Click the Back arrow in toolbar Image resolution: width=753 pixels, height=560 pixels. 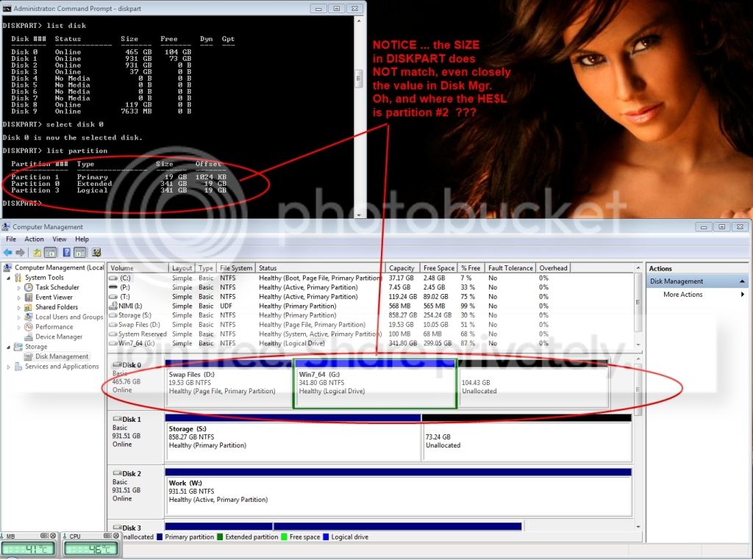click(x=7, y=252)
